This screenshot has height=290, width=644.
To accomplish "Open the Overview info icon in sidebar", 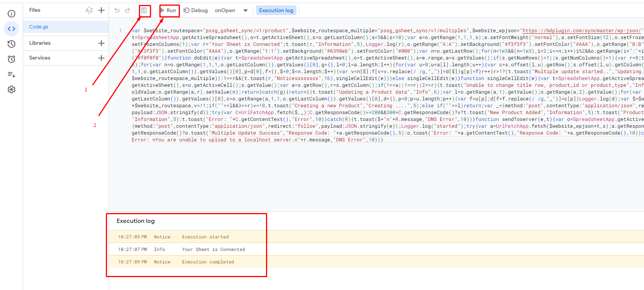I will tap(11, 14).
